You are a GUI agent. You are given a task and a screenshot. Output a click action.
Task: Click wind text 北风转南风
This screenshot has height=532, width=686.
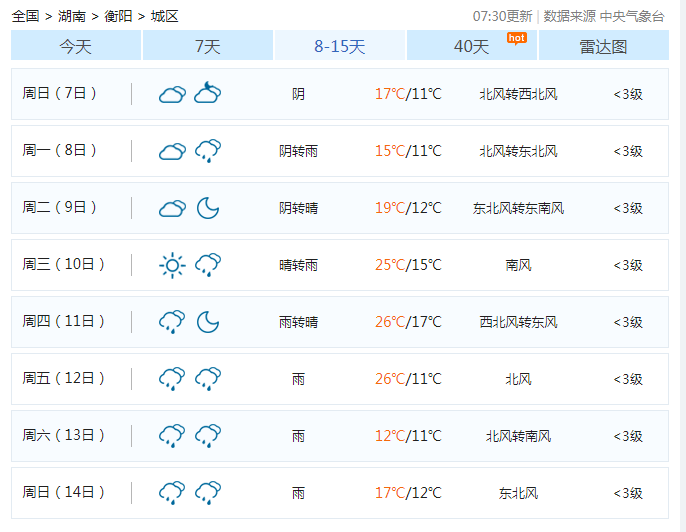[x=518, y=436]
